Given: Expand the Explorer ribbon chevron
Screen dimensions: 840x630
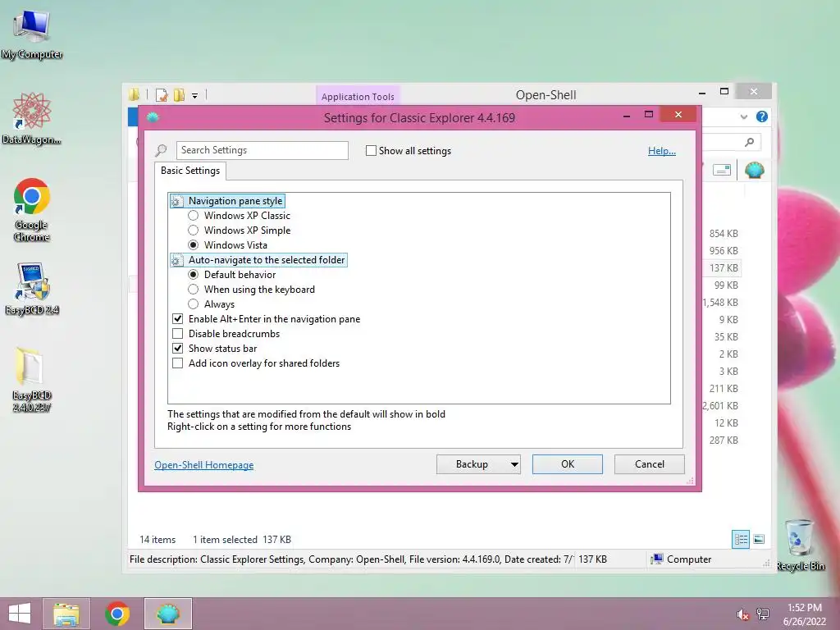Looking at the screenshot, I should click(x=743, y=116).
